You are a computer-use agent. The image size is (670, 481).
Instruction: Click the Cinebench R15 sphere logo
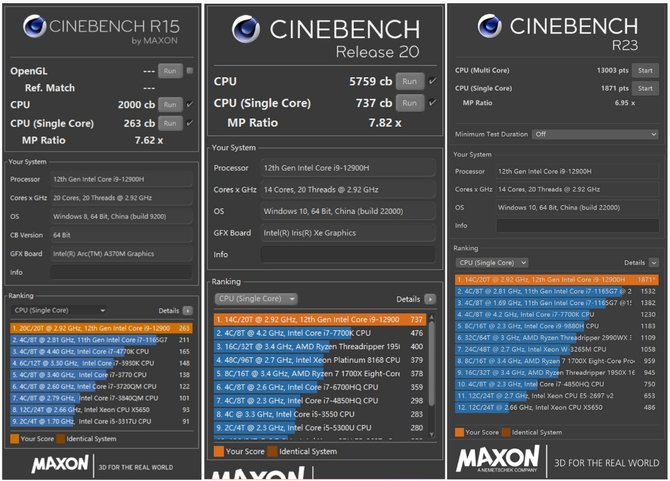[35, 26]
